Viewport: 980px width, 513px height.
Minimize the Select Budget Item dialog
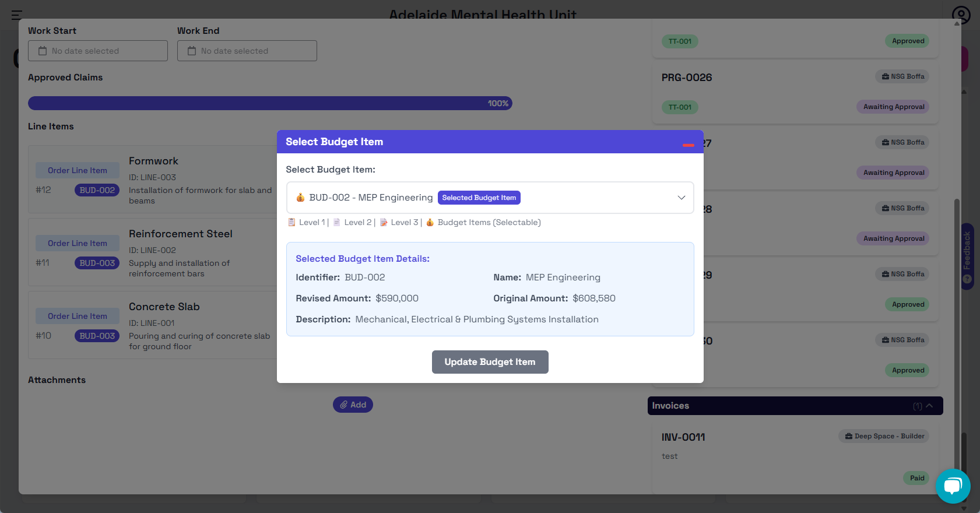coord(689,145)
